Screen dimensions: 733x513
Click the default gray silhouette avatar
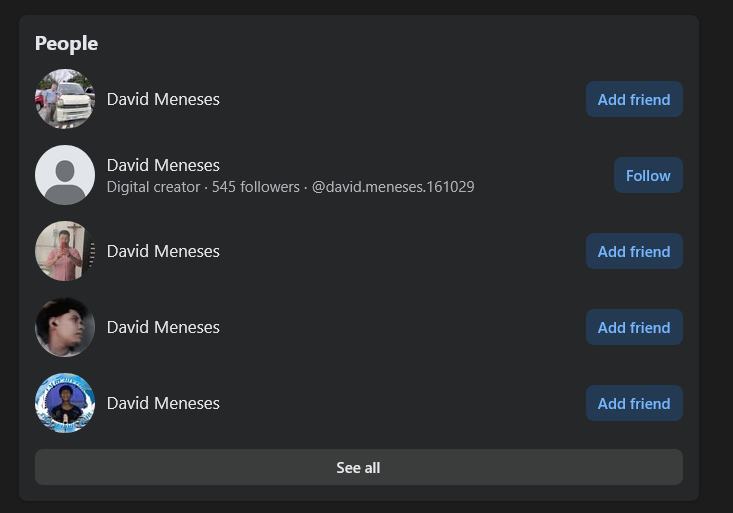pyautogui.click(x=65, y=175)
